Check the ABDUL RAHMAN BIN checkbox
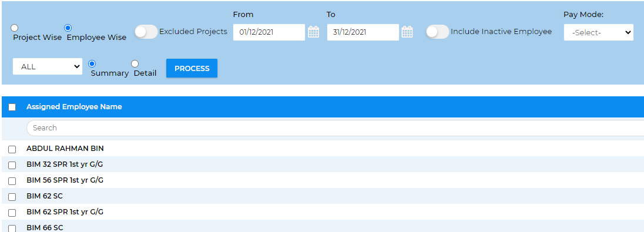This screenshot has width=644, height=232. [x=12, y=149]
